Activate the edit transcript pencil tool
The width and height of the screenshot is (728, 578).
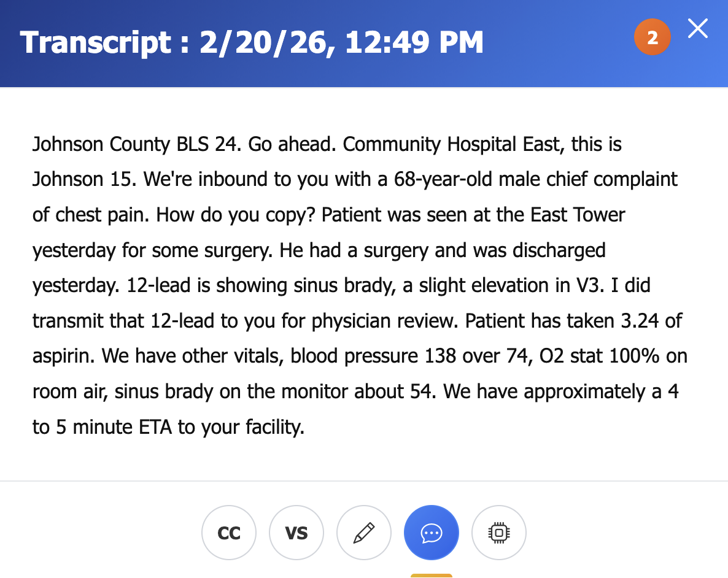pyautogui.click(x=363, y=533)
